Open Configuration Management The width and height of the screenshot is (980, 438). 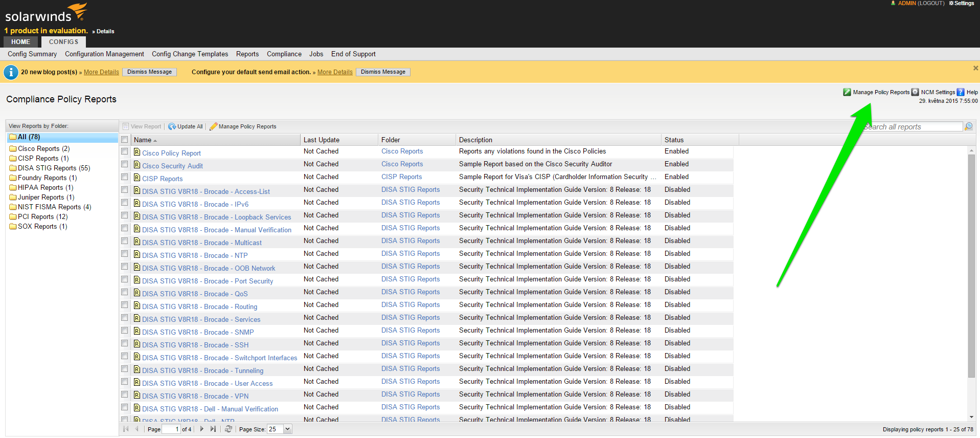[104, 54]
